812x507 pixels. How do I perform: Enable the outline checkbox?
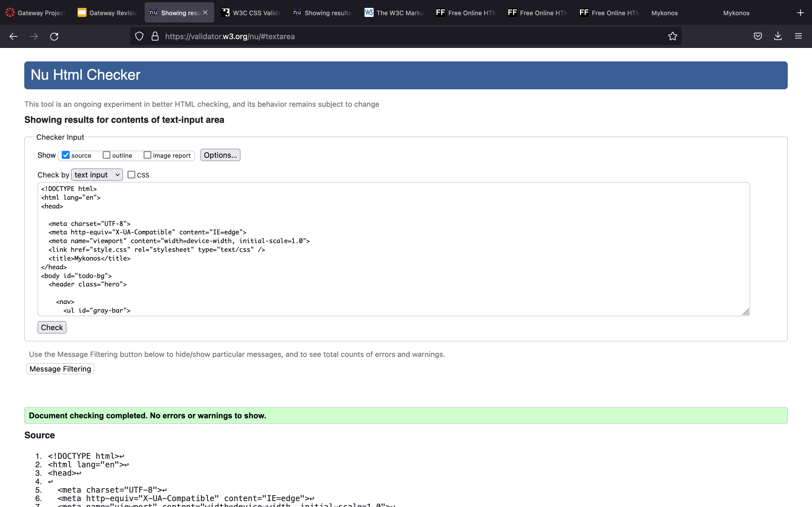(x=107, y=155)
